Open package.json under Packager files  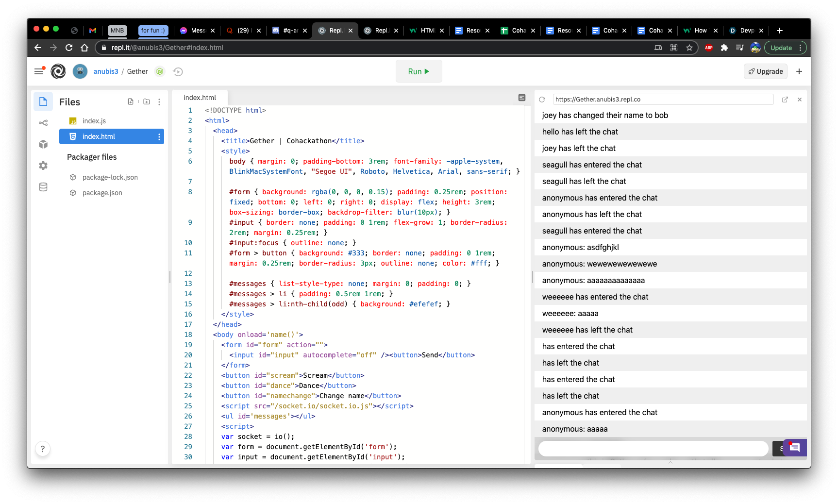coord(102,193)
